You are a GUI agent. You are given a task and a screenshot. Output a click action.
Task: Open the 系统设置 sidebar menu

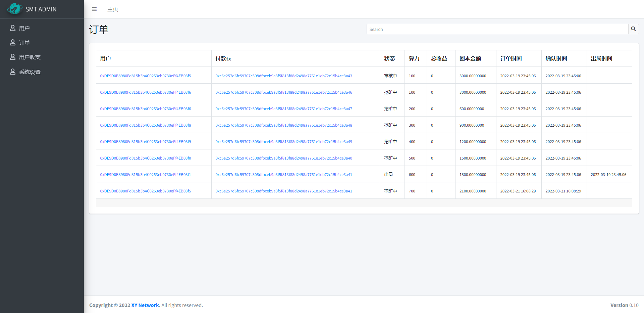[x=30, y=72]
